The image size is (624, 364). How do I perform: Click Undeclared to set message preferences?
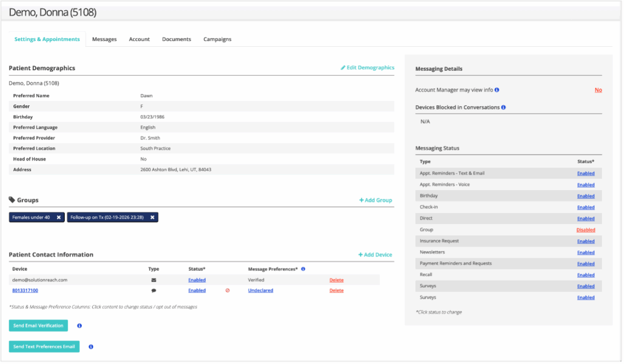[x=260, y=290]
